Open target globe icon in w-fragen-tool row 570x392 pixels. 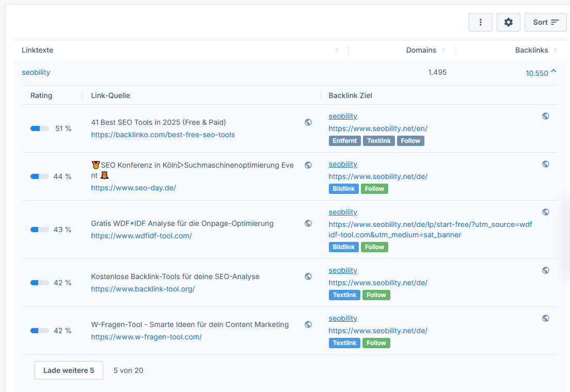click(x=546, y=318)
